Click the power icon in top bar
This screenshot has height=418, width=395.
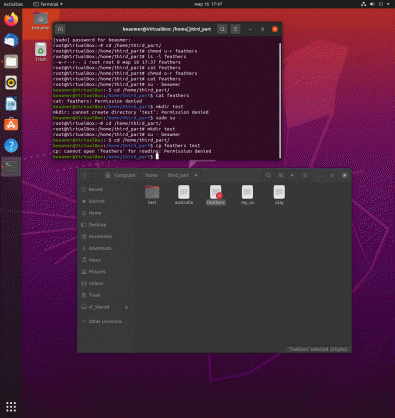tap(381, 4)
